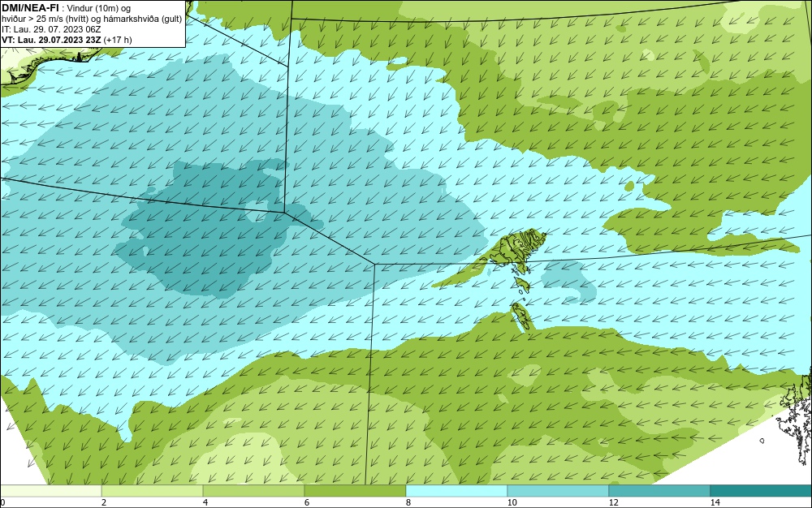Click the 10–12 m/s legend color swatch
The width and height of the screenshot is (812, 508).
pyautogui.click(x=559, y=491)
